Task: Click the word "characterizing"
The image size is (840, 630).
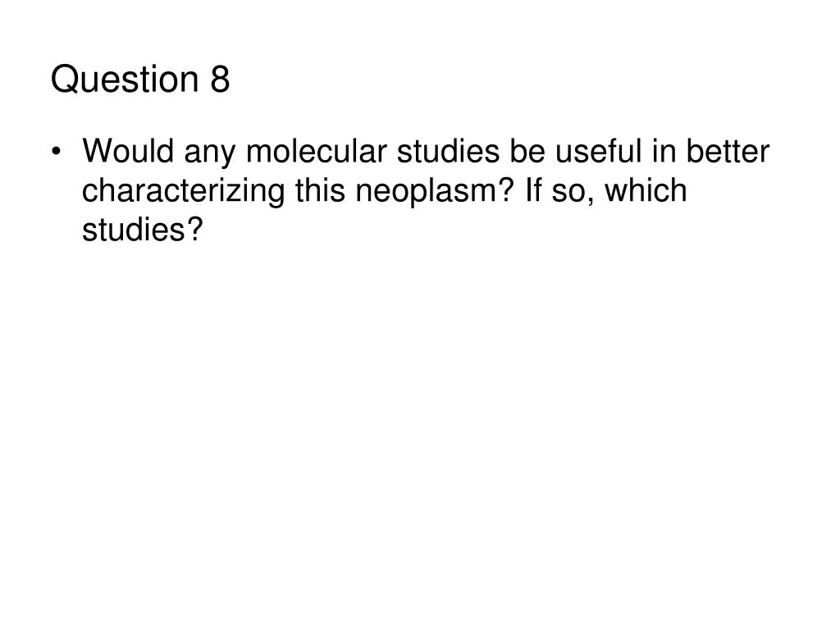Action: coord(183,190)
